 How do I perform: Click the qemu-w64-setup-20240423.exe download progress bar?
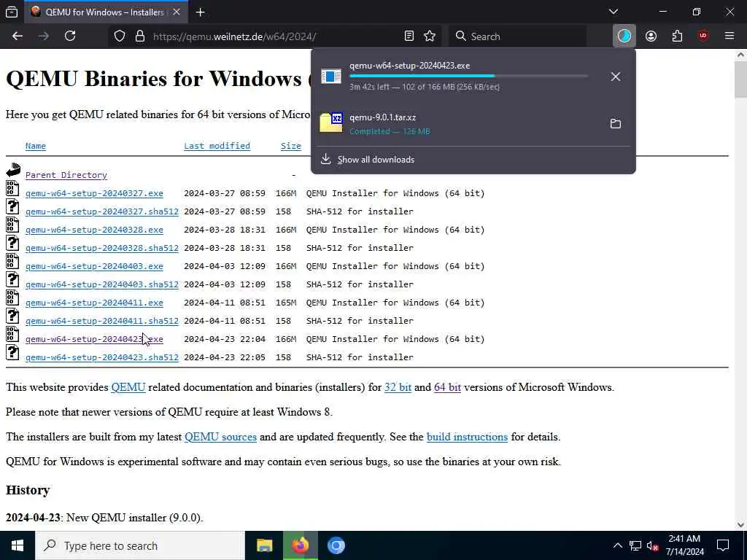click(x=469, y=76)
